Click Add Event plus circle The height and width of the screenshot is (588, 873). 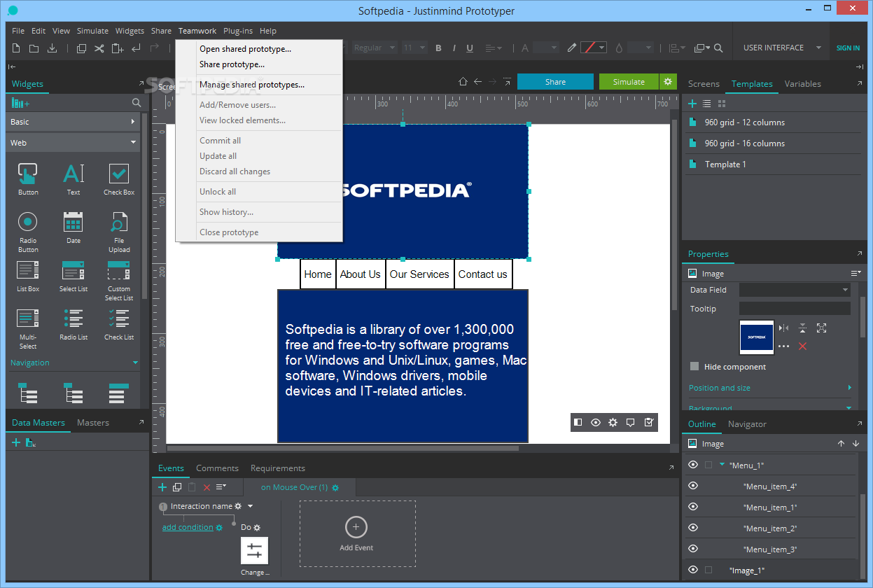coord(356,527)
